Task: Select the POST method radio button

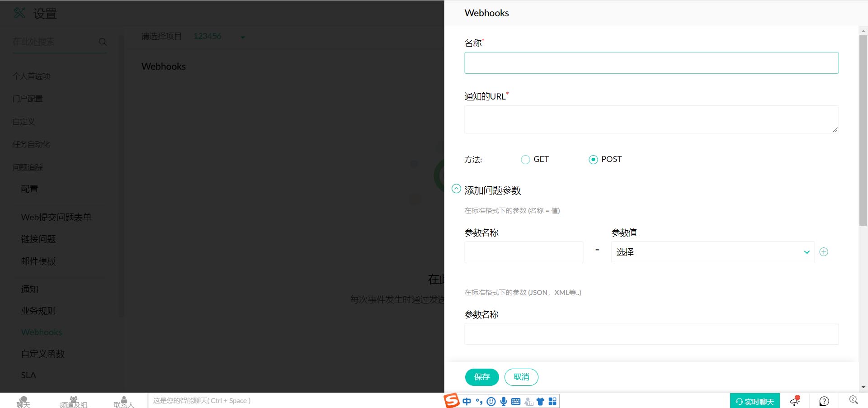Action: coord(593,160)
